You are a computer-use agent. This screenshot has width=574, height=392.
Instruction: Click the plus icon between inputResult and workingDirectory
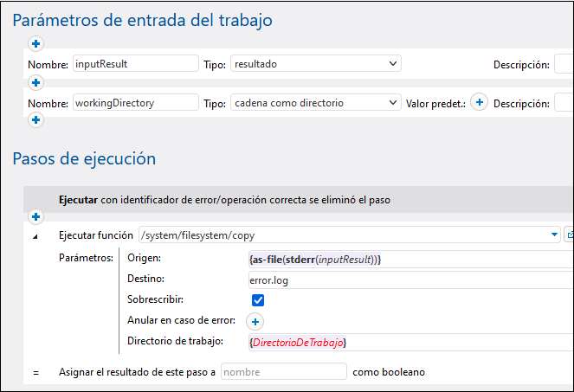36,83
